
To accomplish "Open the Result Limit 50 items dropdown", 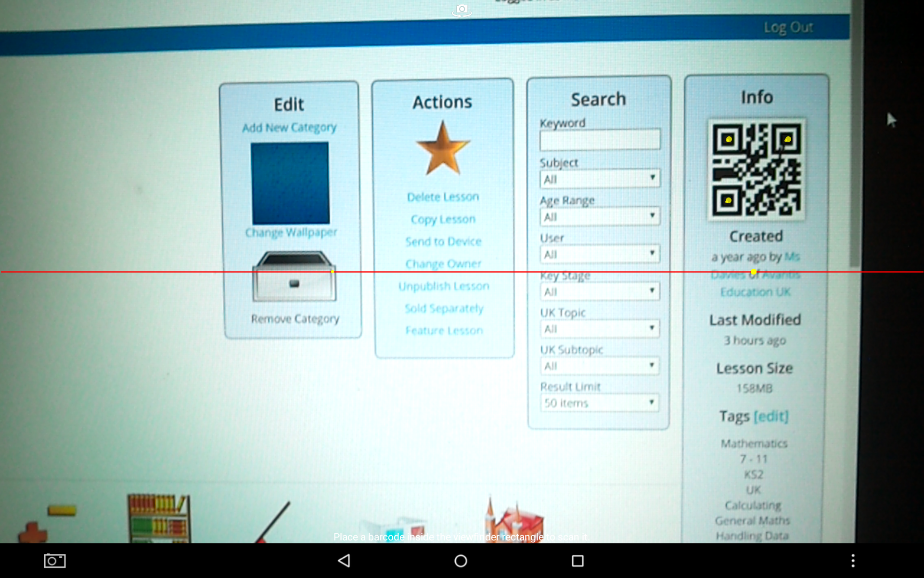I will pos(599,403).
